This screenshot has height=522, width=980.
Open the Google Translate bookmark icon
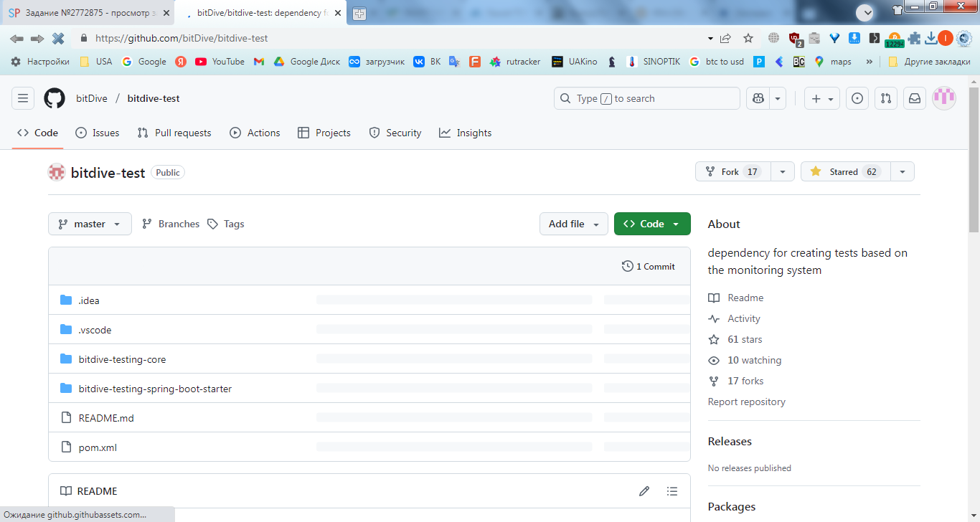click(x=454, y=62)
